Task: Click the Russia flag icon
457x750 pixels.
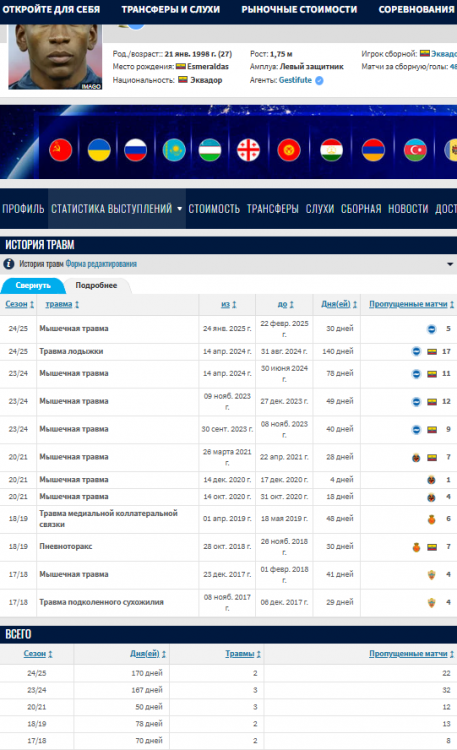Action: click(x=135, y=150)
